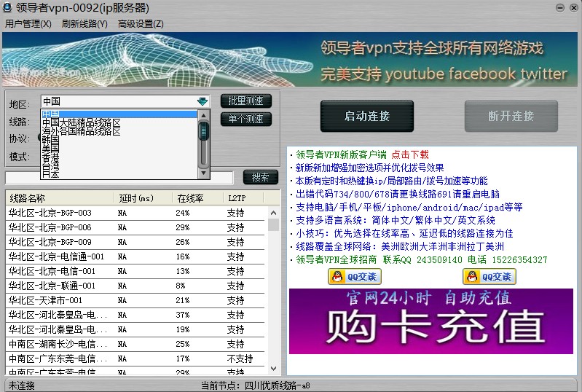Sort by the 线路名称 column header

click(60, 198)
